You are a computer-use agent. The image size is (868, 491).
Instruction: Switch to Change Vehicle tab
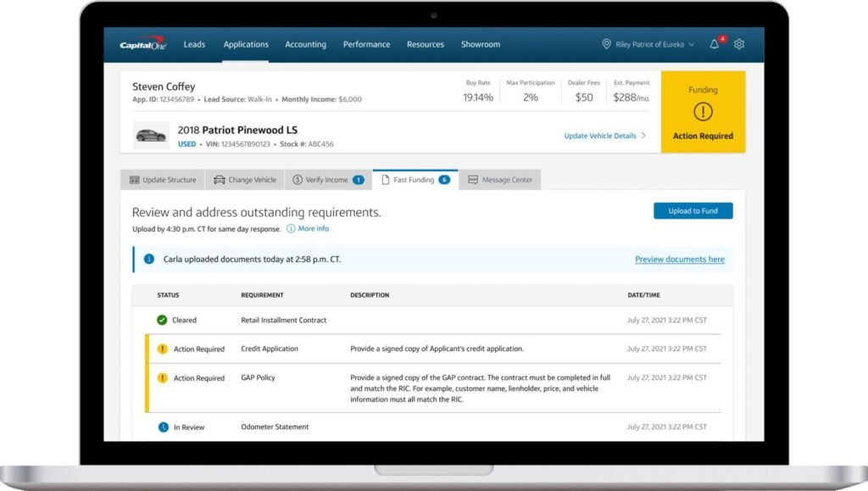point(245,180)
